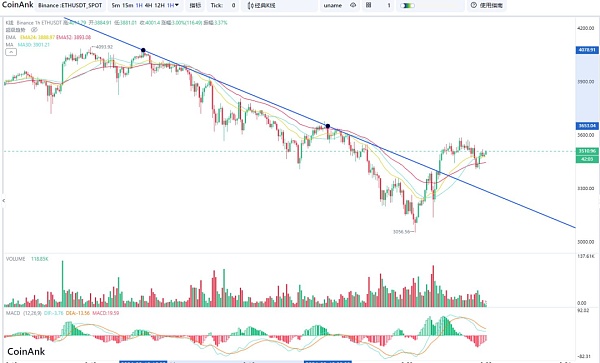Toggle the eye icon in the chart legend
Screen dimensions: 600x363
34,30
